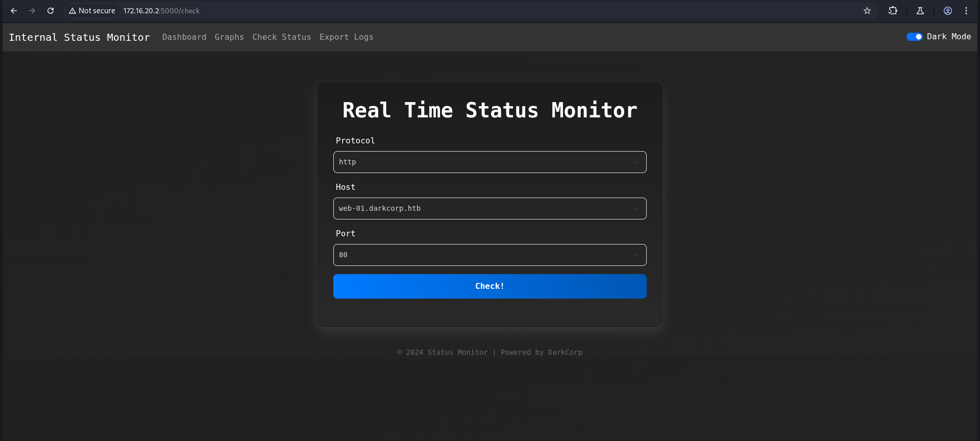Reload the current page
The width and height of the screenshot is (980, 441).
click(x=51, y=11)
